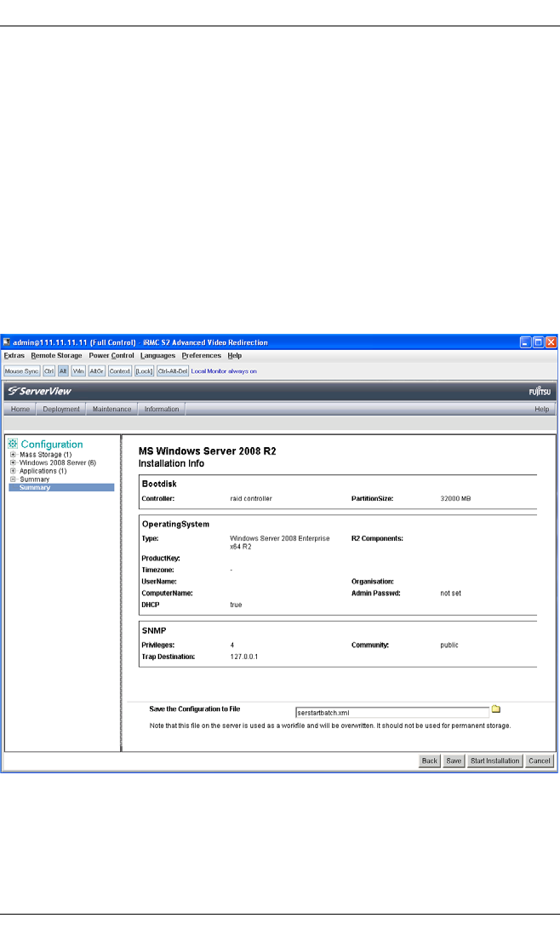Screen dimensions: 560x941
Task: Collapse the Summary parent node
Action: 13,479
